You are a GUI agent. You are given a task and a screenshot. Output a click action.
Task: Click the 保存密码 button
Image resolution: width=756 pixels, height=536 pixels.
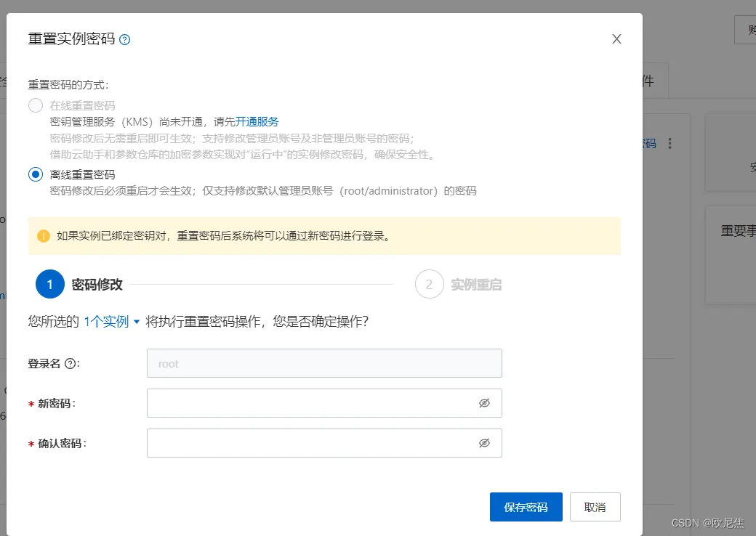[526, 506]
